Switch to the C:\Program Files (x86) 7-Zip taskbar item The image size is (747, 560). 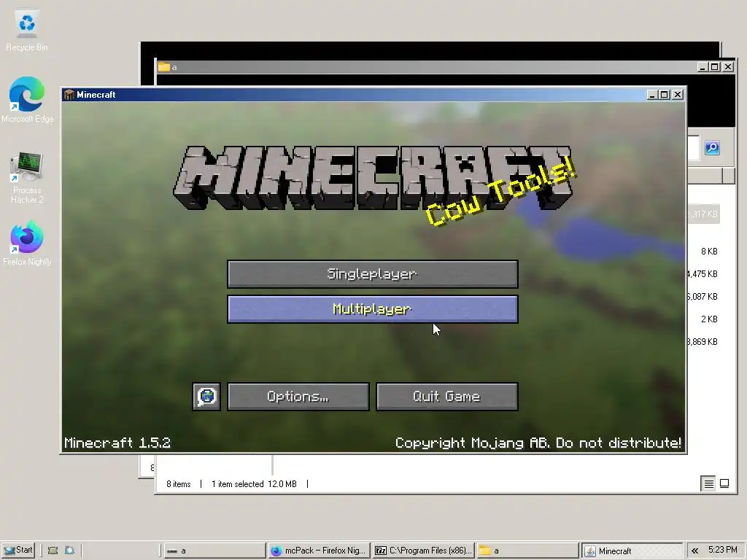pyautogui.click(x=423, y=551)
